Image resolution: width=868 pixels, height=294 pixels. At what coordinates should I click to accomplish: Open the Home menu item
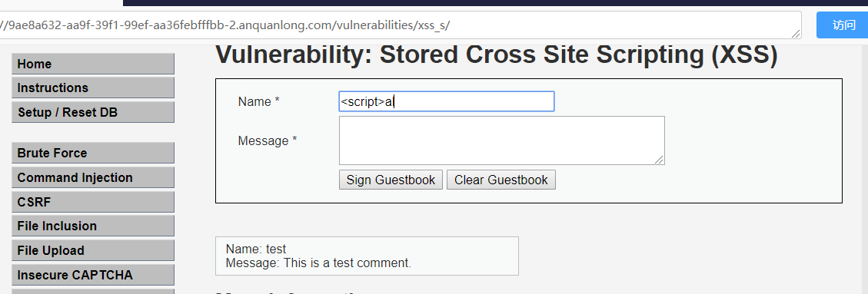coord(93,64)
